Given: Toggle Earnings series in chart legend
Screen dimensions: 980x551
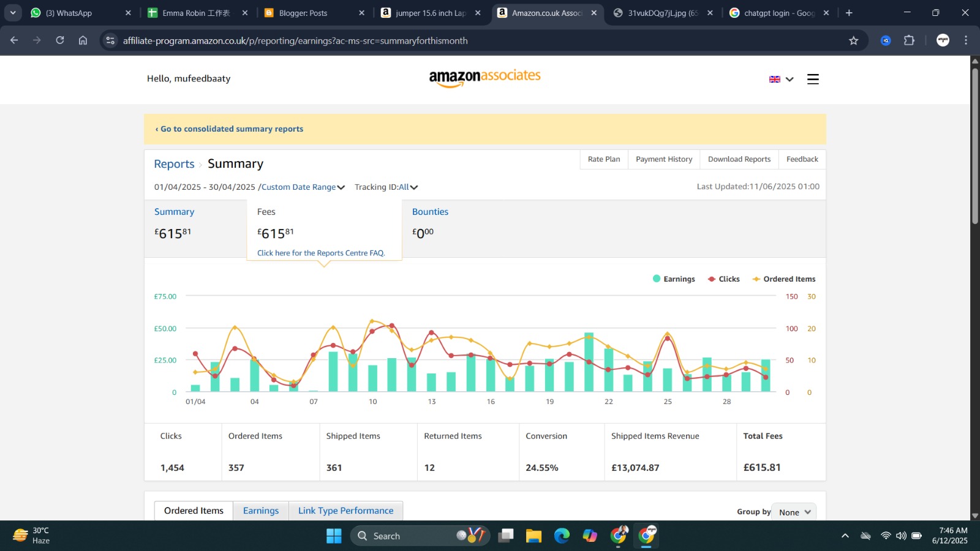Looking at the screenshot, I should 674,279.
